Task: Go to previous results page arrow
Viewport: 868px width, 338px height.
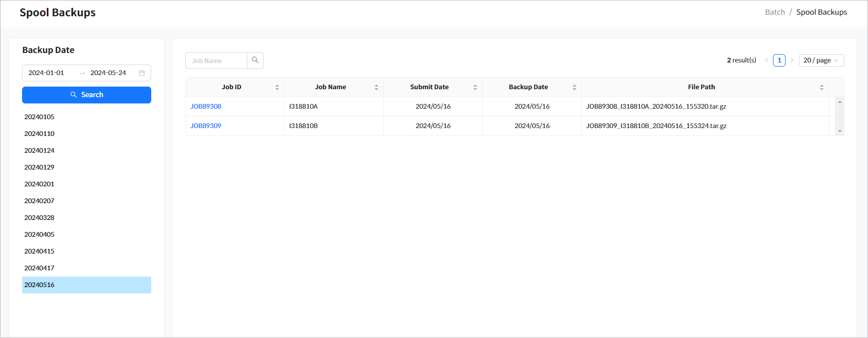Action: click(767, 60)
